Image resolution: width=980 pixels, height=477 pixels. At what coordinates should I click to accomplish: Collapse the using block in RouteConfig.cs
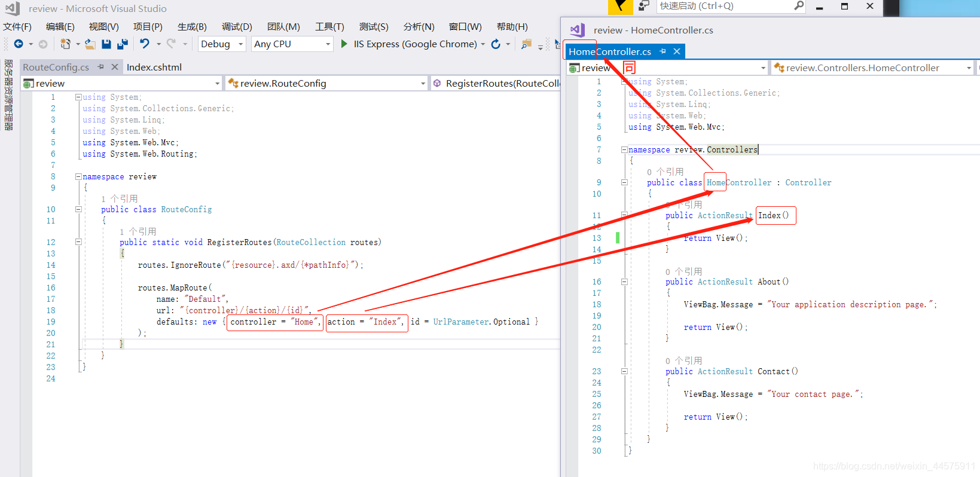[x=78, y=97]
